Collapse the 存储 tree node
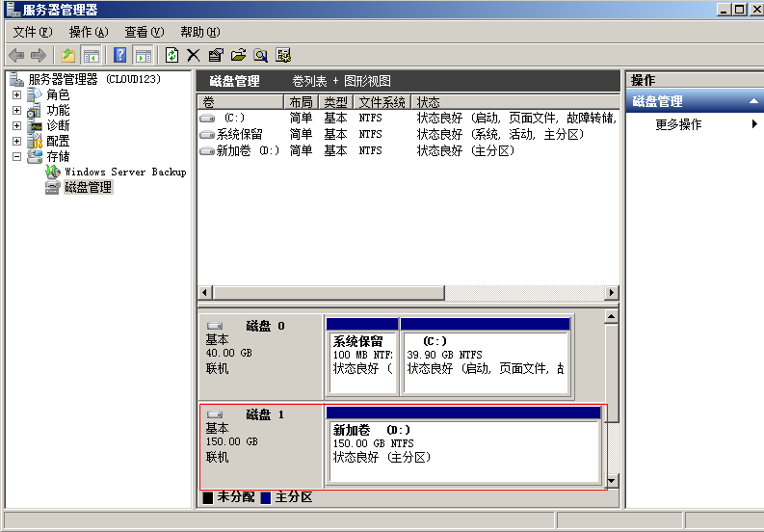Viewport: 764px width, 532px height. point(16,156)
